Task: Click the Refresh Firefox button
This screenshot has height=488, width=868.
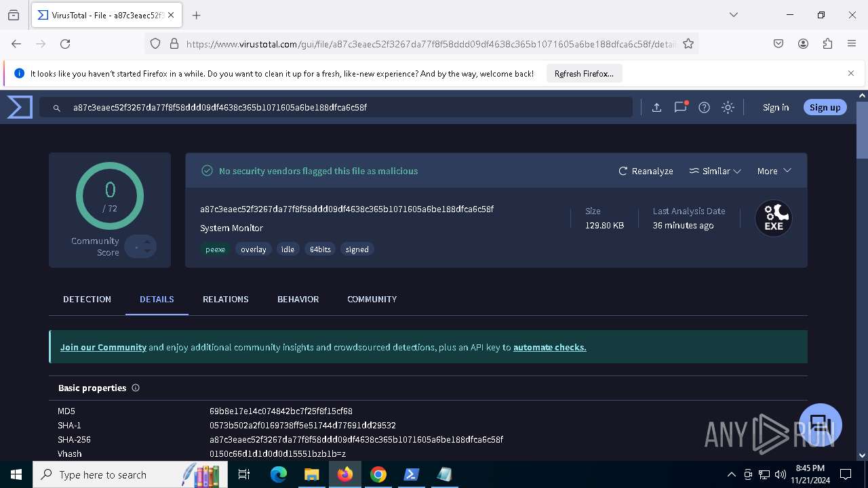Action: [584, 73]
